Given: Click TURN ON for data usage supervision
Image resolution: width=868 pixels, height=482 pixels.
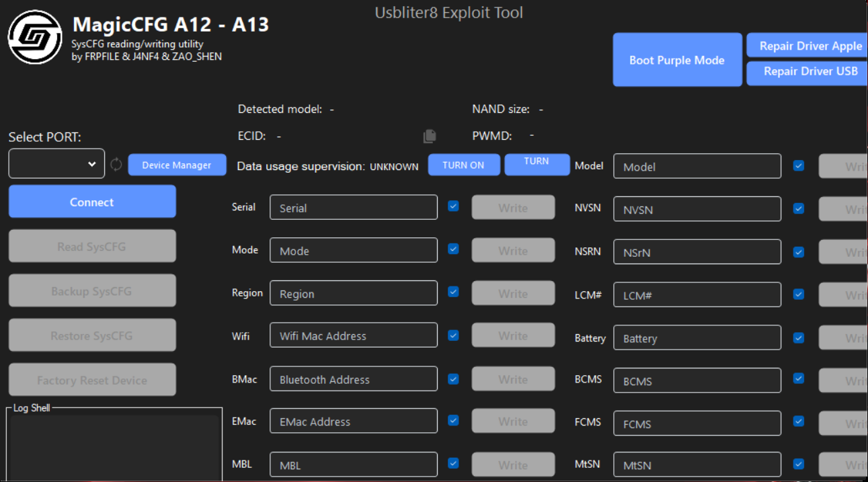Looking at the screenshot, I should pos(464,165).
